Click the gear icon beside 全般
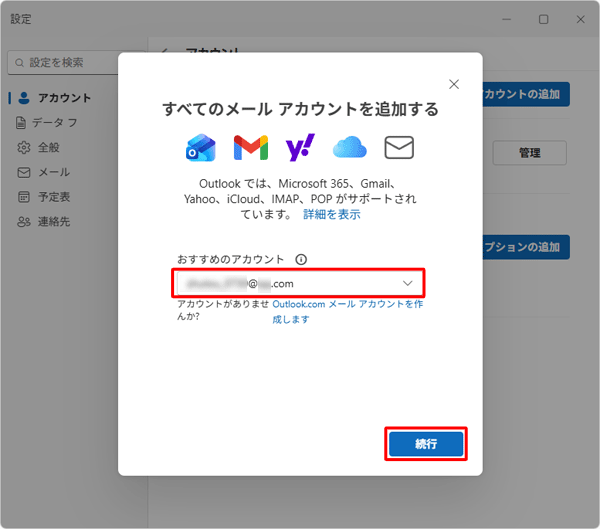The width and height of the screenshot is (600, 529). pos(24,147)
